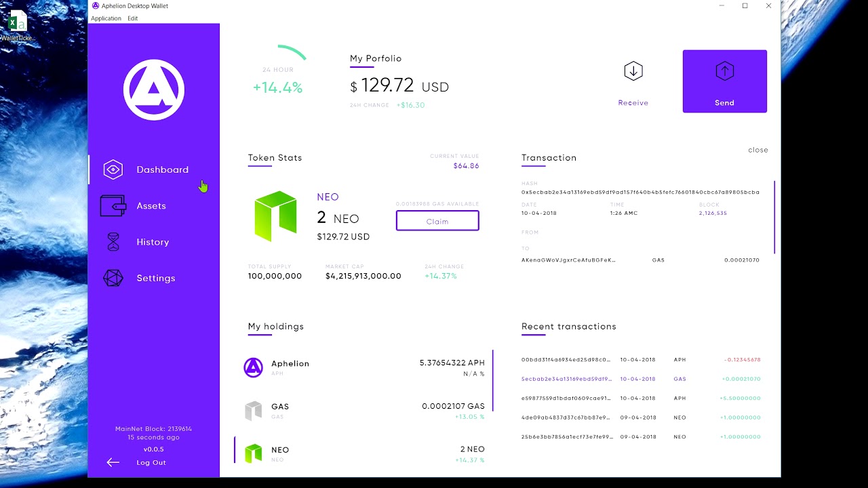Click the Aphelion holding icon

[x=253, y=367]
